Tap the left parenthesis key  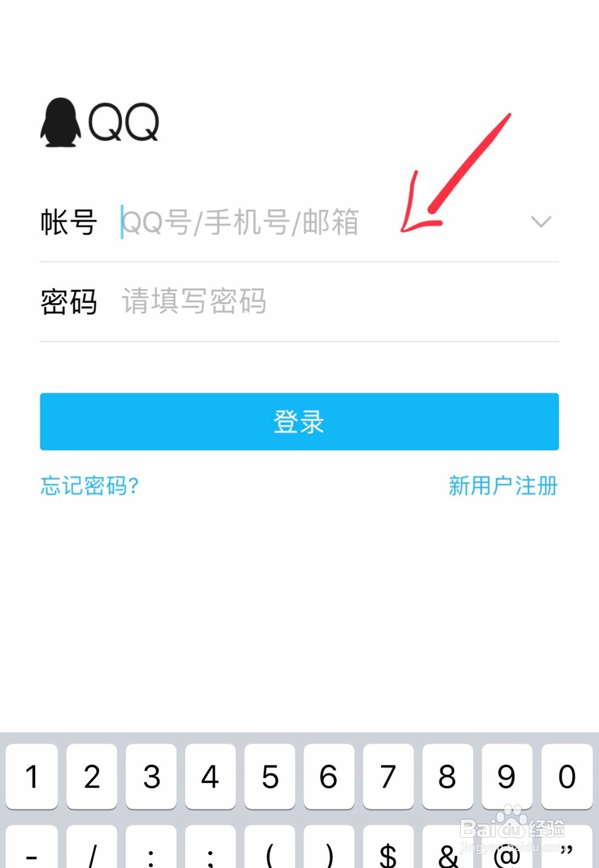(x=270, y=848)
